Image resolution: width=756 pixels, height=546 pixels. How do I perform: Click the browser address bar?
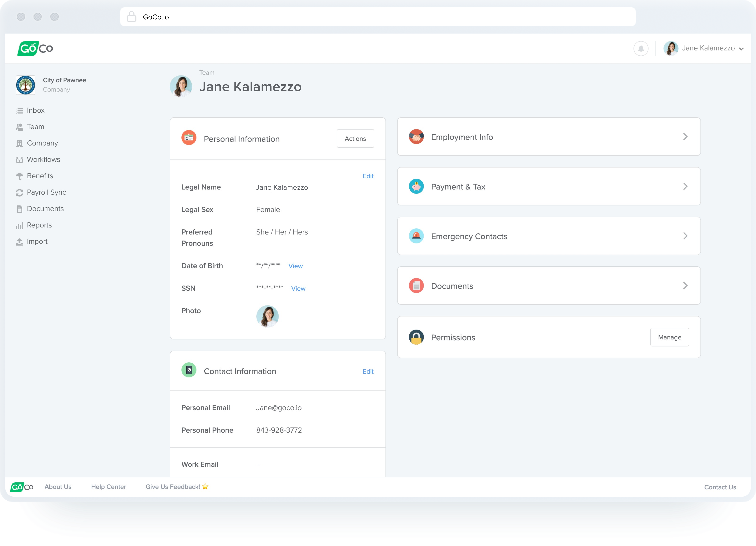(377, 17)
